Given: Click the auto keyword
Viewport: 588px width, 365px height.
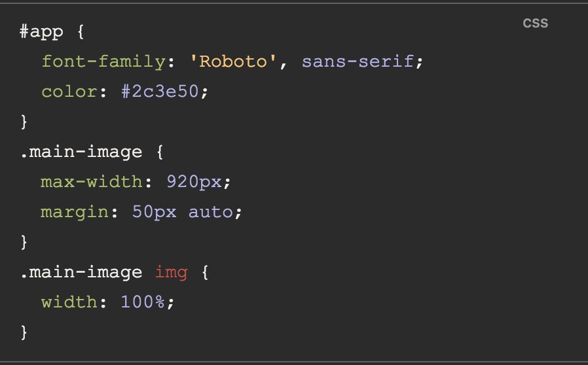Looking at the screenshot, I should click(x=211, y=212).
